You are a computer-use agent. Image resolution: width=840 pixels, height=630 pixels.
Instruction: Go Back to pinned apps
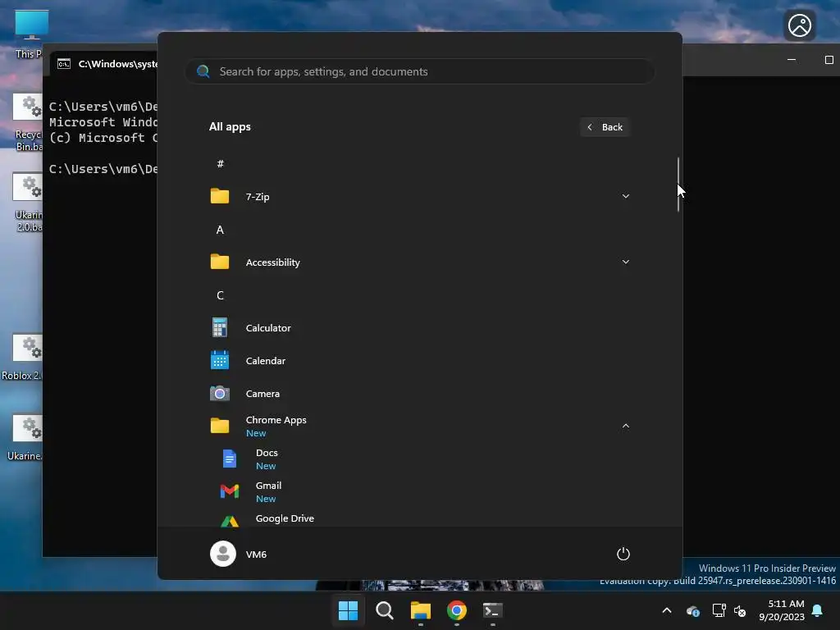(x=605, y=127)
